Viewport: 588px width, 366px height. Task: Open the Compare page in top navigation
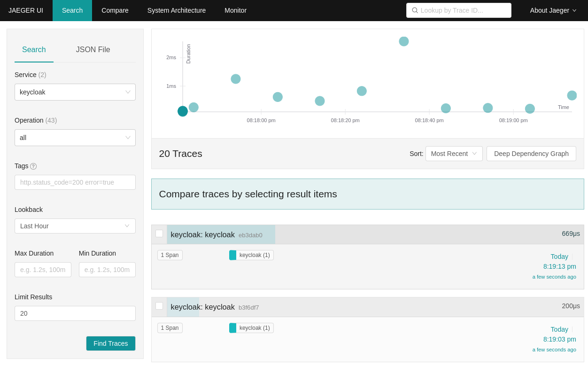(x=115, y=10)
